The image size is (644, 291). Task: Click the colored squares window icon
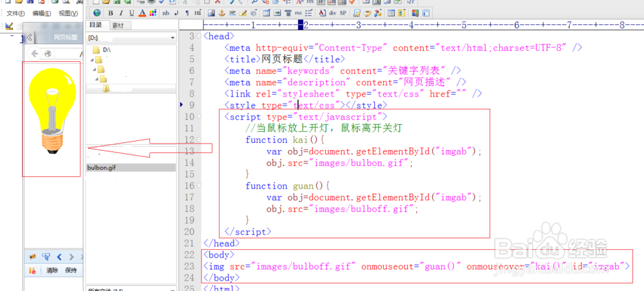coord(415,13)
